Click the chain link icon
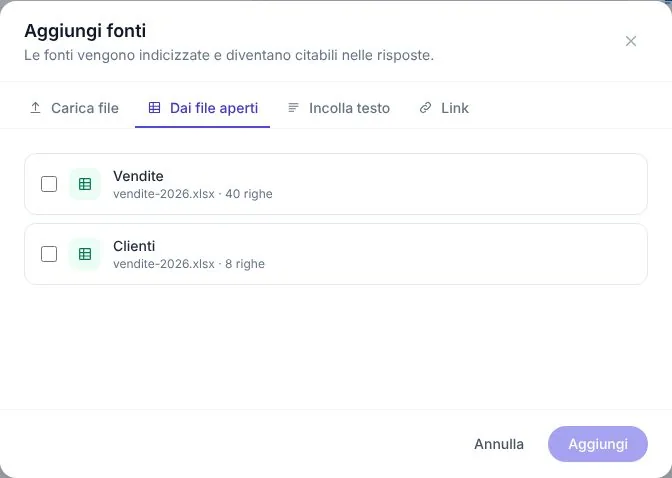 425,108
